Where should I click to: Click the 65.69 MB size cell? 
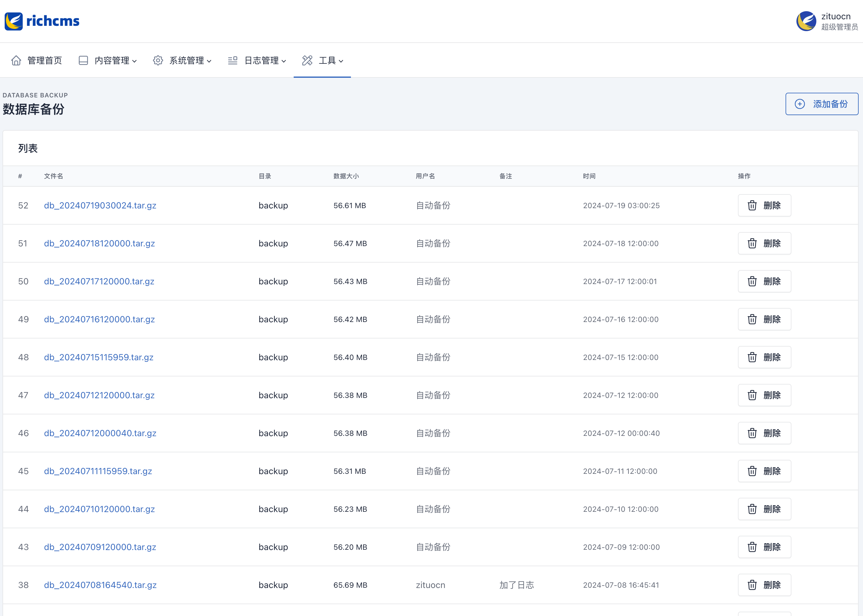[350, 585]
